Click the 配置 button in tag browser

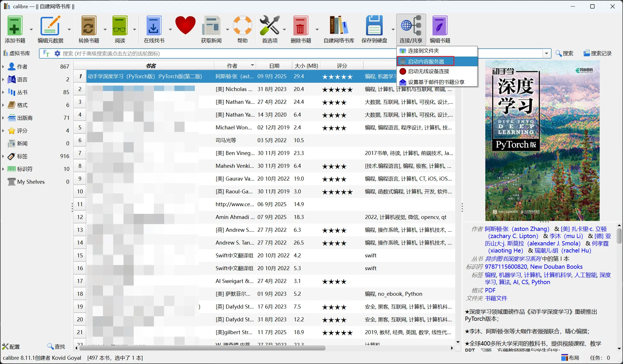(x=11, y=346)
